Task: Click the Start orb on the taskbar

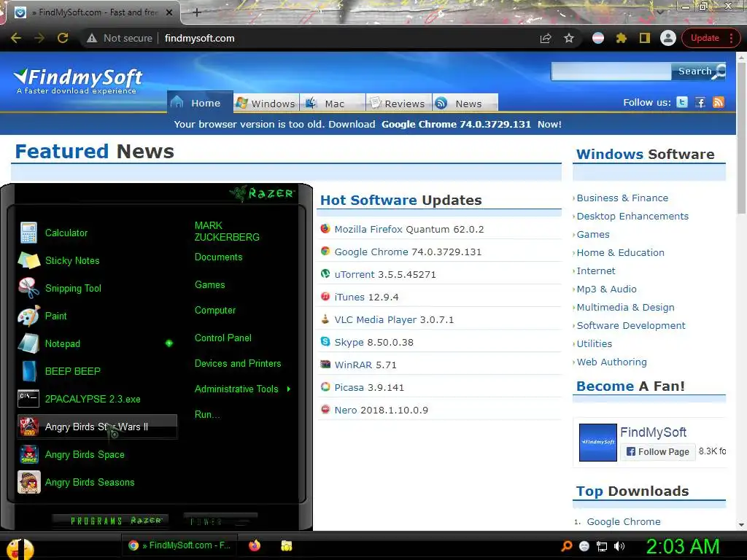Action: pyautogui.click(x=20, y=548)
